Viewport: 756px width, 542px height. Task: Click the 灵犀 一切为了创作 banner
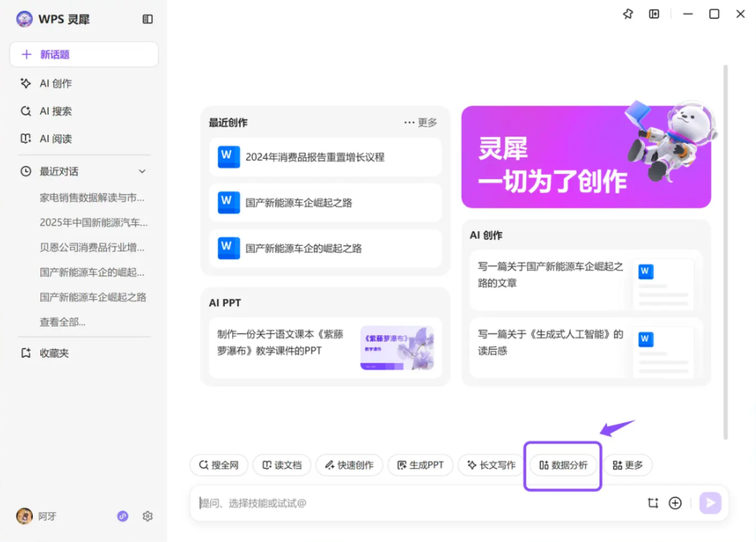(586, 157)
